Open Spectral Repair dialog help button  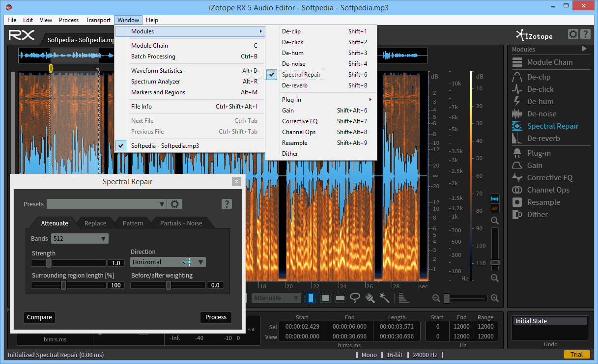click(x=227, y=204)
